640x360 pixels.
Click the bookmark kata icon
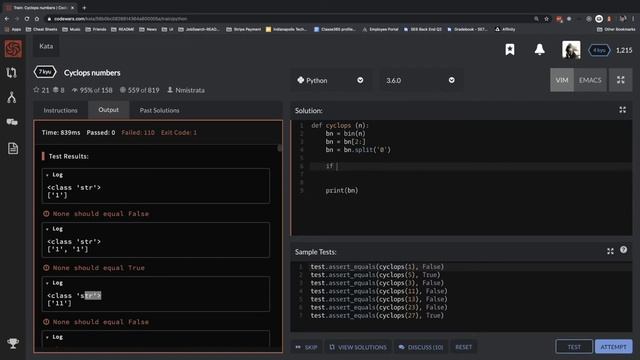510,49
